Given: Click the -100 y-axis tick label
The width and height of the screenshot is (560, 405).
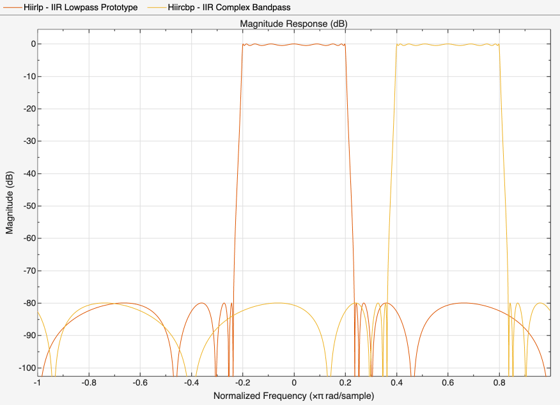Looking at the screenshot, I should pos(28,368).
